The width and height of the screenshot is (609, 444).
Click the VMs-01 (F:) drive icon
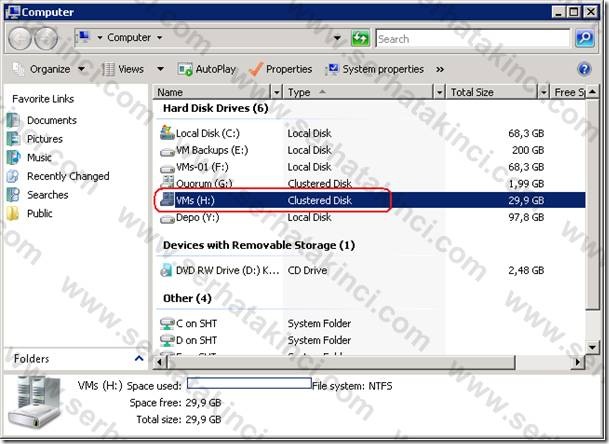[x=167, y=168]
